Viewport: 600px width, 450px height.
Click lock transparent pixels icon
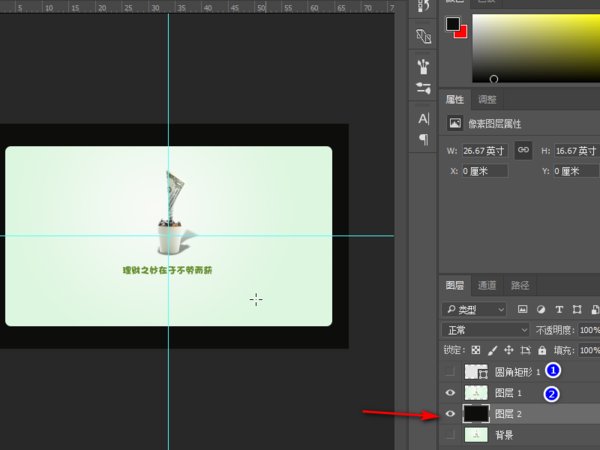point(476,350)
